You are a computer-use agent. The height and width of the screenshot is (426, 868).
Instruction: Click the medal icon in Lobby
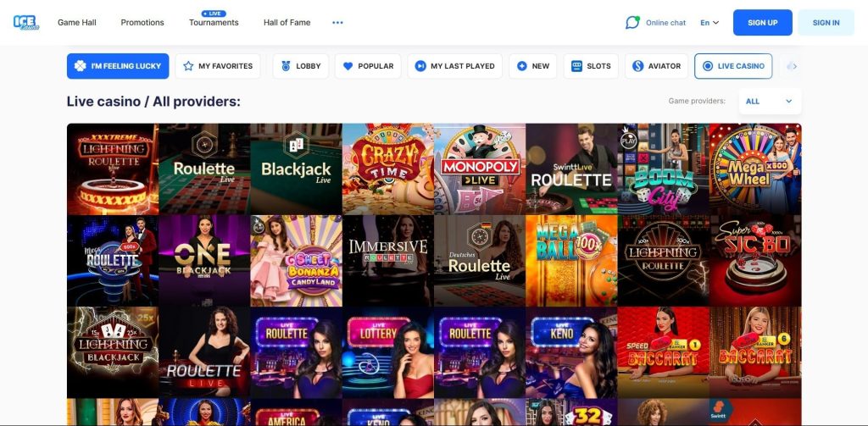(285, 66)
